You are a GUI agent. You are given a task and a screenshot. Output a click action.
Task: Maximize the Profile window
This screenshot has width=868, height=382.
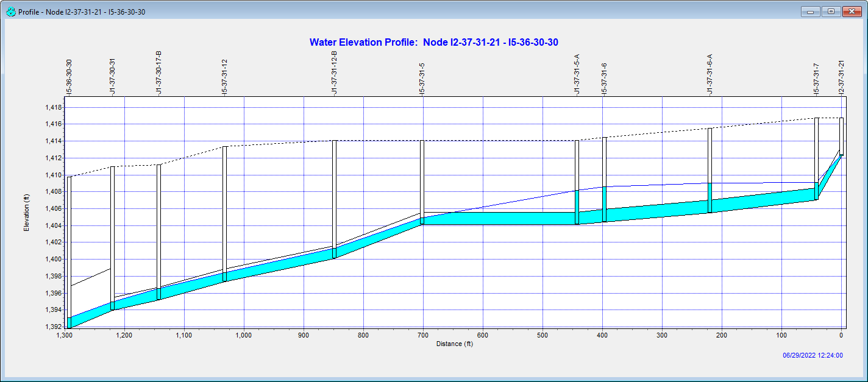[x=831, y=11]
